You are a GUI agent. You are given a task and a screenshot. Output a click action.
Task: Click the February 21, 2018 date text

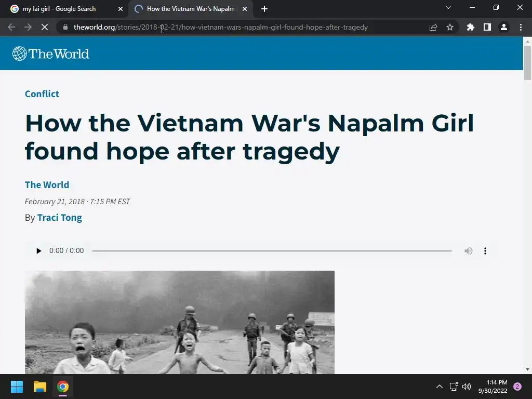point(55,202)
